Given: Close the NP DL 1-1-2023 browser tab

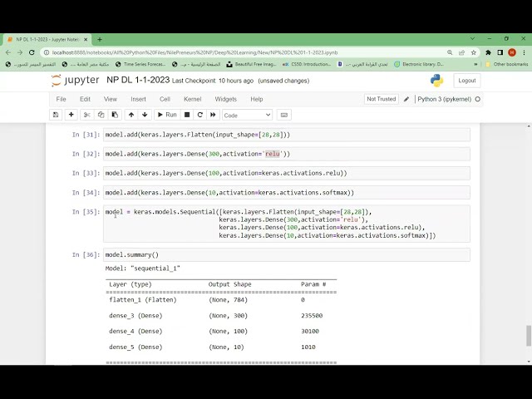Looking at the screenshot, I should pyautogui.click(x=86, y=40).
